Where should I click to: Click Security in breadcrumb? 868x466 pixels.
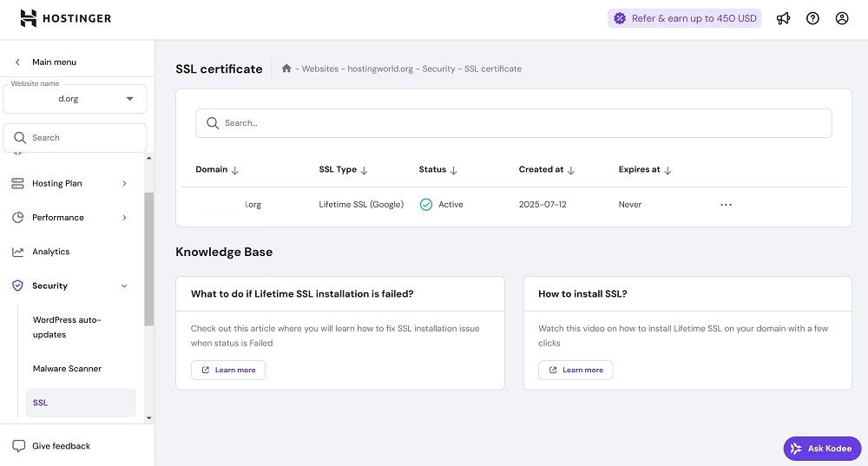pos(438,69)
